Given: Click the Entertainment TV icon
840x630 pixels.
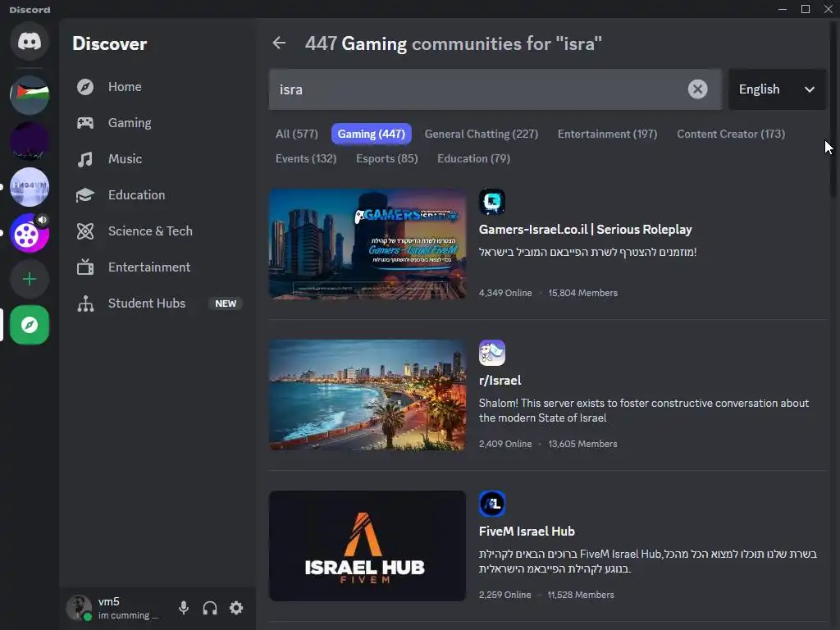Looking at the screenshot, I should click(x=85, y=267).
